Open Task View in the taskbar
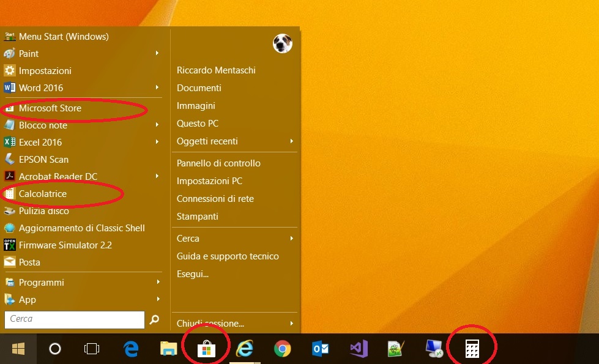Viewport: 599px width, 364px height. (x=92, y=349)
